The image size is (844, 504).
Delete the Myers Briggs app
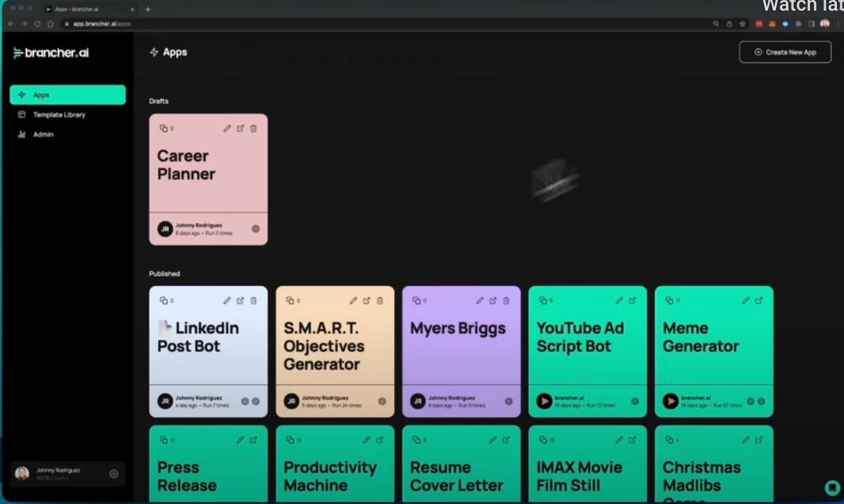tap(506, 301)
